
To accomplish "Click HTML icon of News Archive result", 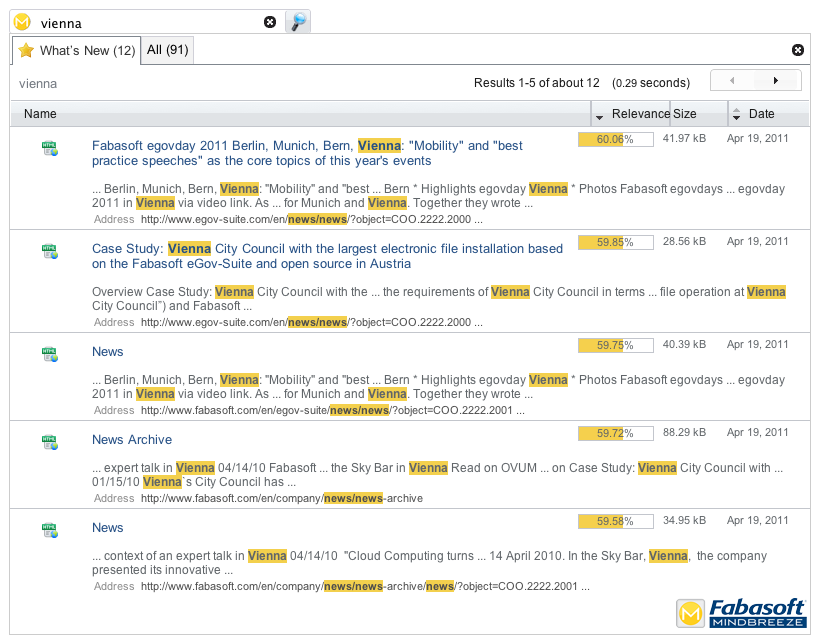I will pyautogui.click(x=50, y=443).
